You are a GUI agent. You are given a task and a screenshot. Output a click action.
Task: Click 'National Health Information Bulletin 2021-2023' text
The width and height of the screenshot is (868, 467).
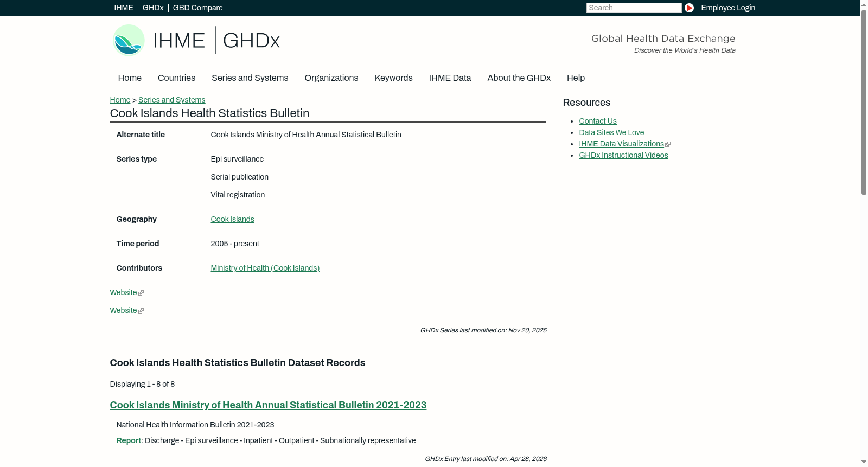(x=195, y=425)
